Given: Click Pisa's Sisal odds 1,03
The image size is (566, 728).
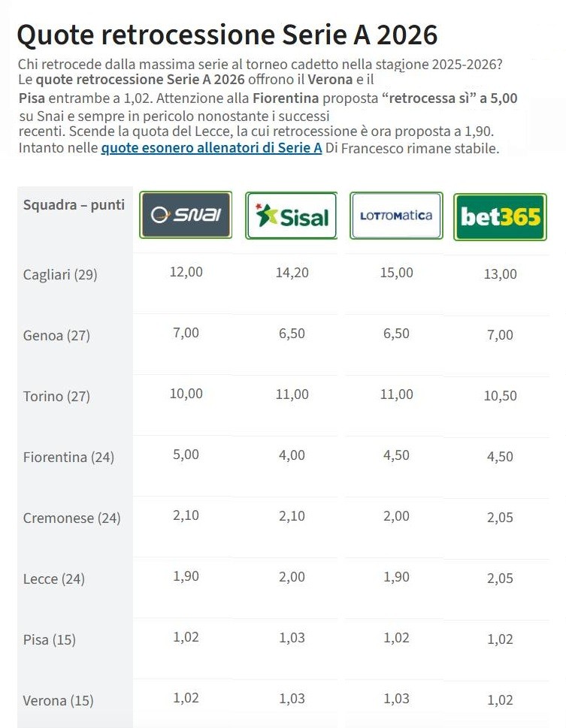Looking at the screenshot, I should [x=292, y=638].
